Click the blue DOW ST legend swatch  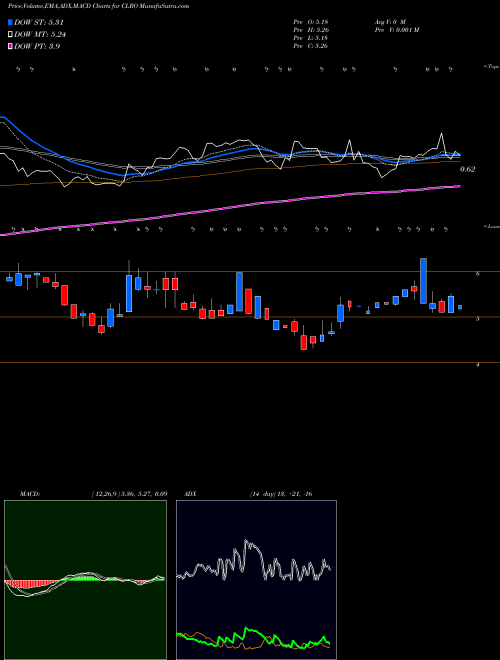click(x=10, y=22)
